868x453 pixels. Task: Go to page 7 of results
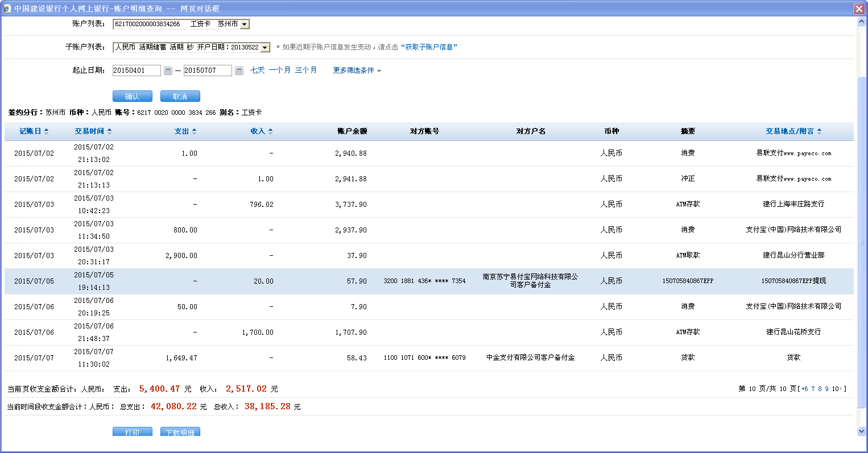[x=813, y=389]
